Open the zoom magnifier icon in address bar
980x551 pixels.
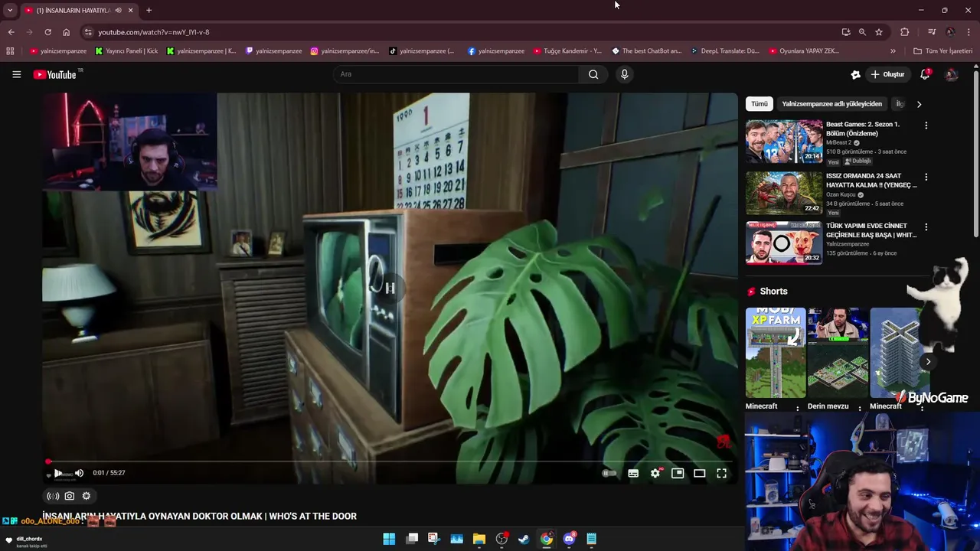click(862, 32)
